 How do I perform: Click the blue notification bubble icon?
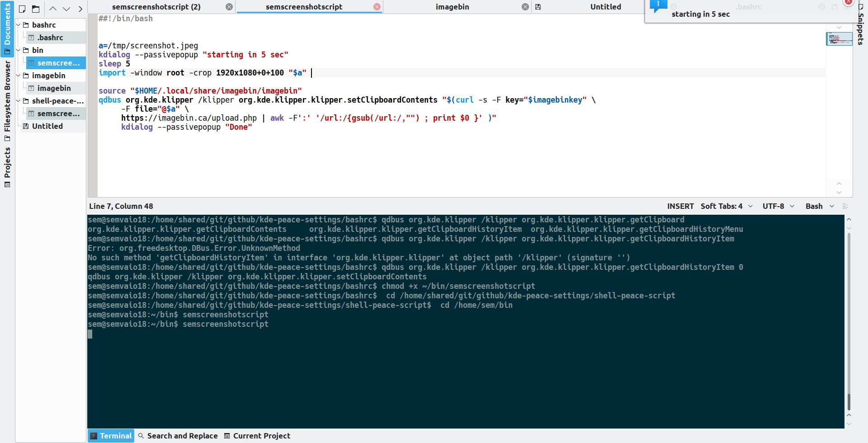[x=658, y=6]
